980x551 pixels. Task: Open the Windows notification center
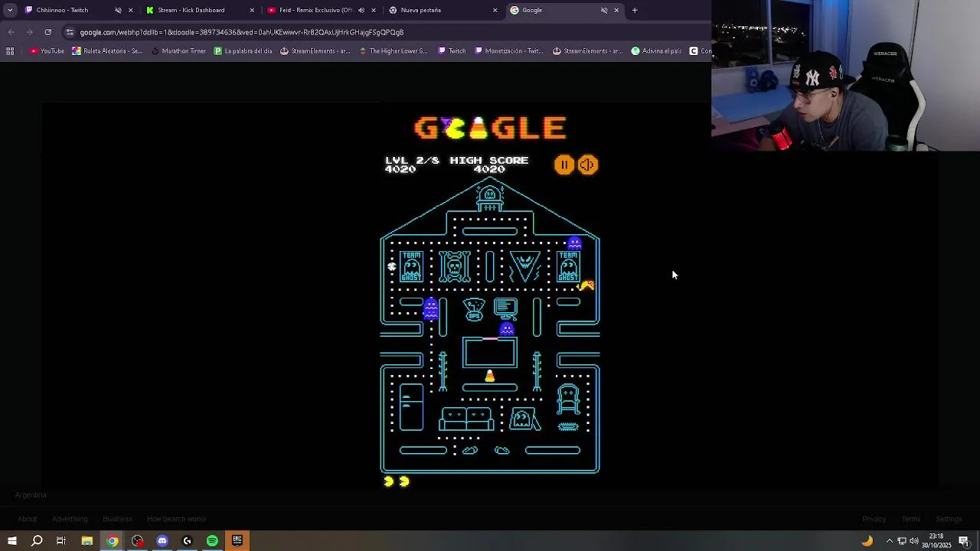[964, 541]
